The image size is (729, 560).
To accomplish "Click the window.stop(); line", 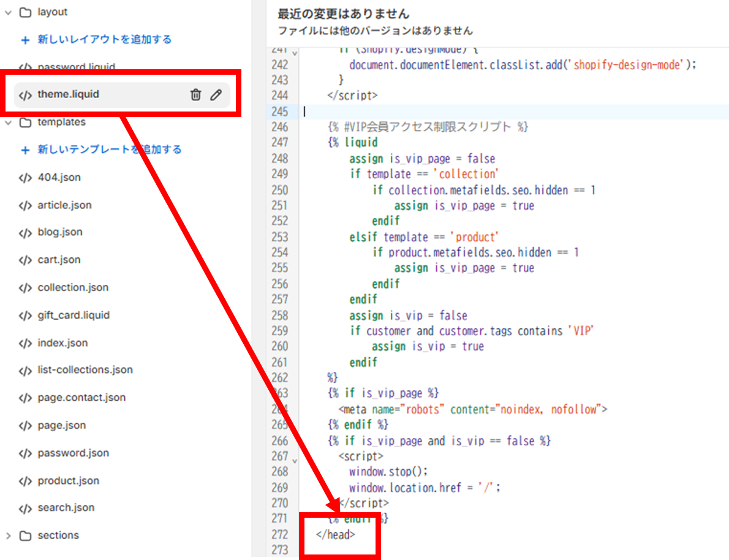I will pyautogui.click(x=388, y=472).
